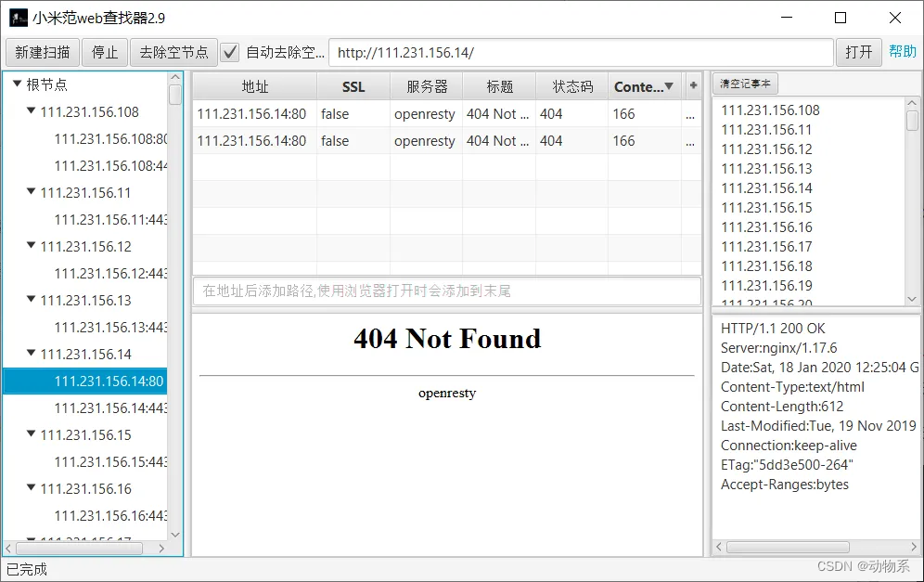Click notepad entry 111.231.156.15
This screenshot has width=924, height=582.
pyautogui.click(x=766, y=208)
